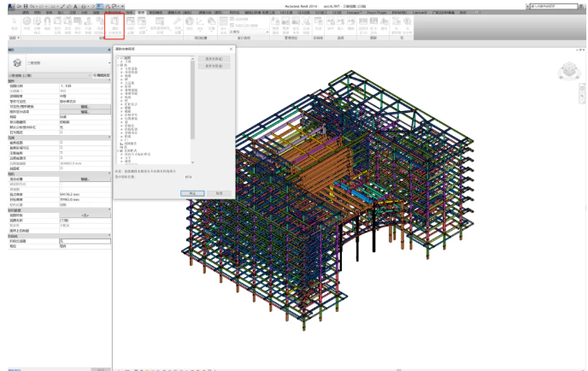588x371 pixels.
Task: Click the ViewCube in the 3D view
Action: tap(569, 71)
